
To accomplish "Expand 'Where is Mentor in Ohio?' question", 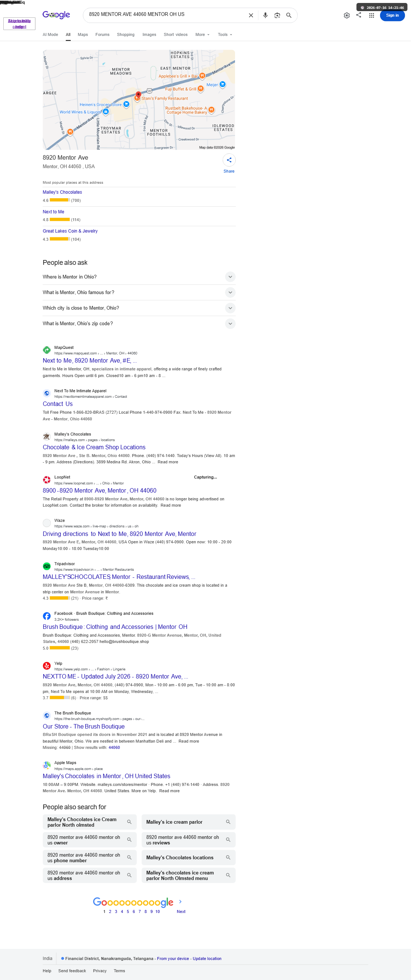I will (x=139, y=277).
